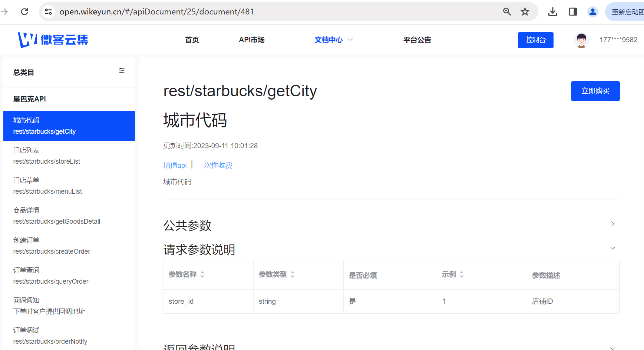
Task: Click the 星巴克API category heading
Action: 30,99
